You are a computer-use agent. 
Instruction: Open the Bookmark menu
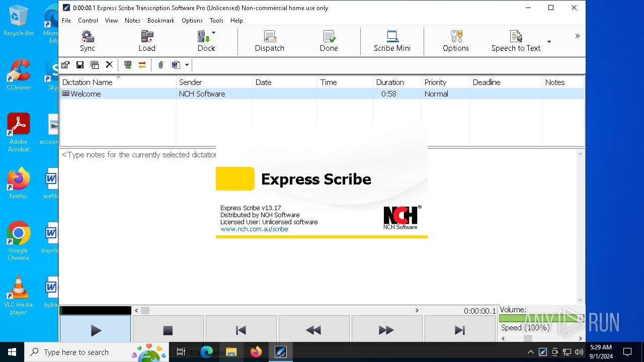(161, 21)
